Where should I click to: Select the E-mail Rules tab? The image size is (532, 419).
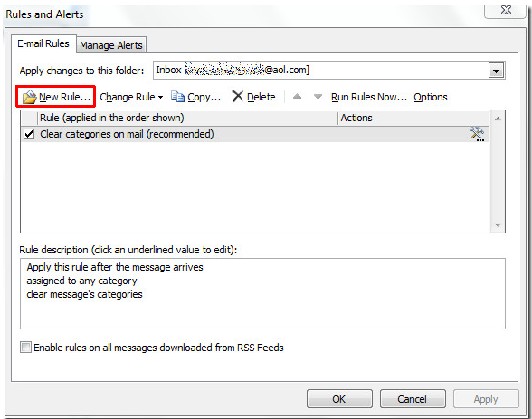point(43,43)
